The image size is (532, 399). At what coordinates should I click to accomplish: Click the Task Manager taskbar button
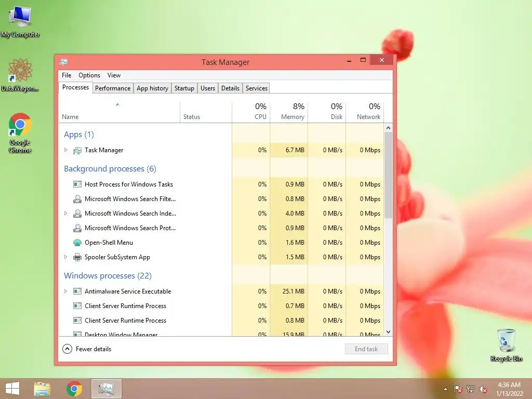pyautogui.click(x=106, y=389)
